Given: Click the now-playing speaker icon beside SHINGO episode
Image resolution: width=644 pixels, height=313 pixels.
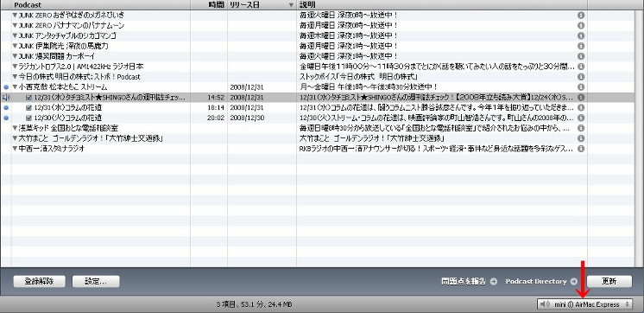Looking at the screenshot, I should (6, 98).
